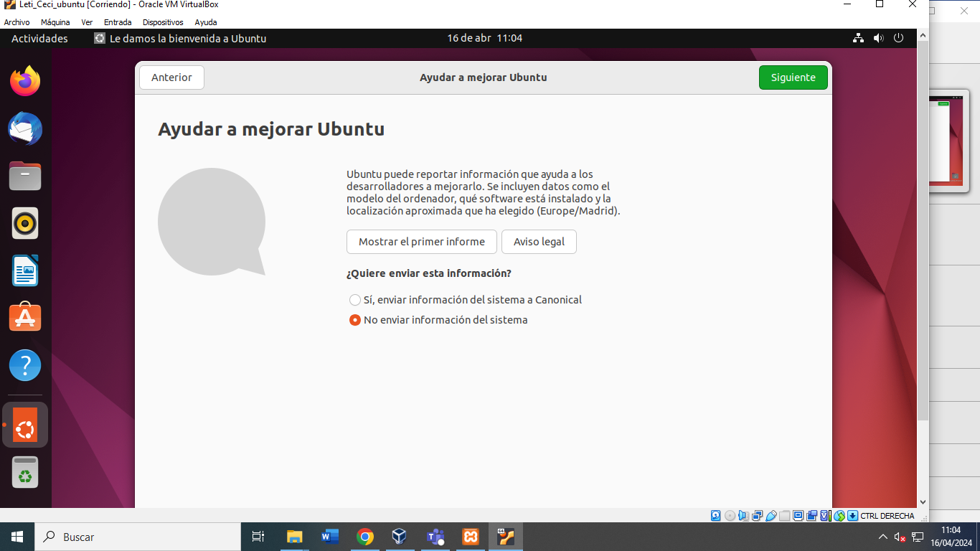Click the green Siguiente button

[793, 77]
